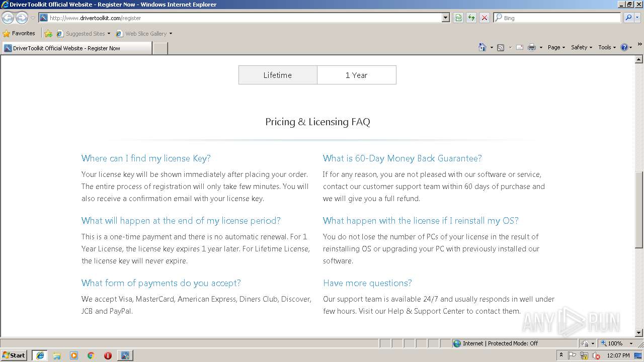Click the network status tray icon
Viewport: 644px width, 362px height.
point(584,355)
